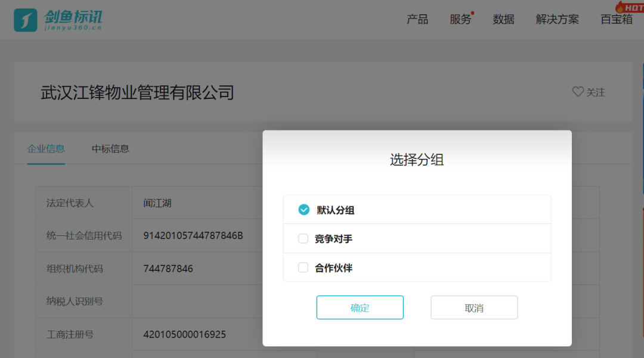
Task: Expand the 服务 navigation menu
Action: pos(460,20)
